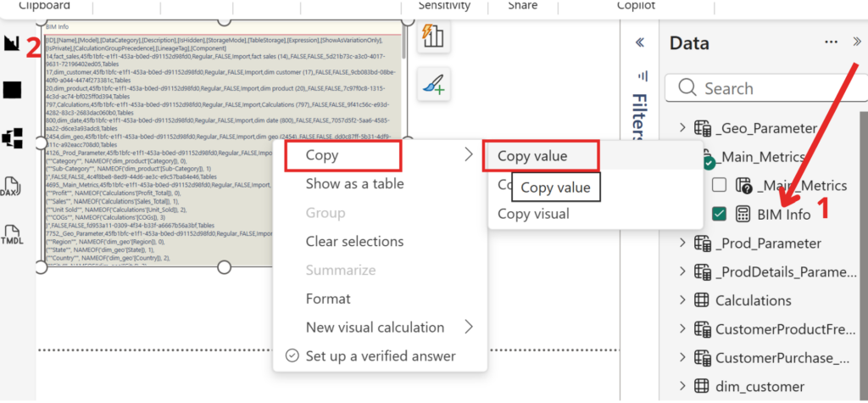Open Model view from left sidebar
The width and height of the screenshot is (868, 403).
[x=12, y=138]
